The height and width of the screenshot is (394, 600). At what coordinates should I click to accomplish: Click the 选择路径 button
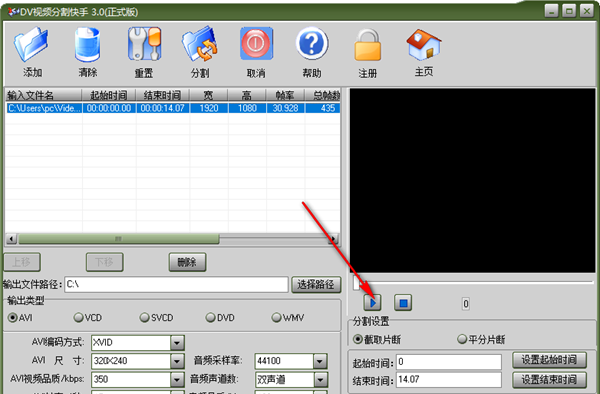tap(316, 285)
